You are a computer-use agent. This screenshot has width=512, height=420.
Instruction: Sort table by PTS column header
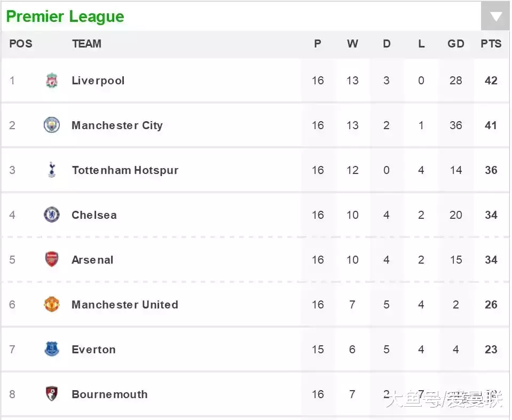491,44
